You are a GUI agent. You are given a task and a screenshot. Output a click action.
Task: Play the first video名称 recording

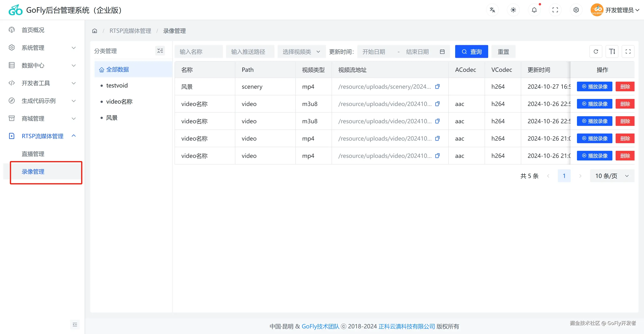click(x=594, y=104)
